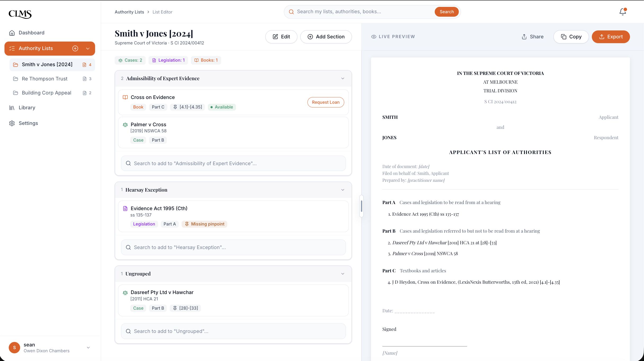Collapse the Hearsay Exception section
The image size is (644, 361).
(342, 190)
